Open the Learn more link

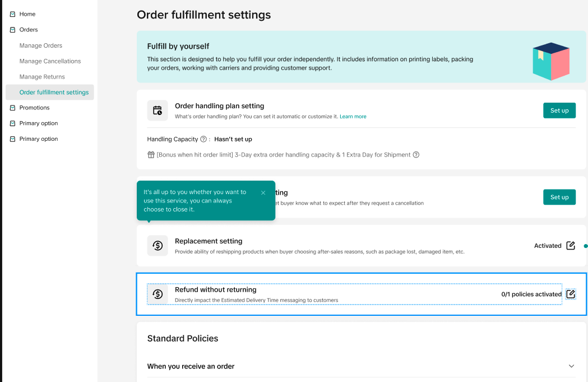[353, 117]
